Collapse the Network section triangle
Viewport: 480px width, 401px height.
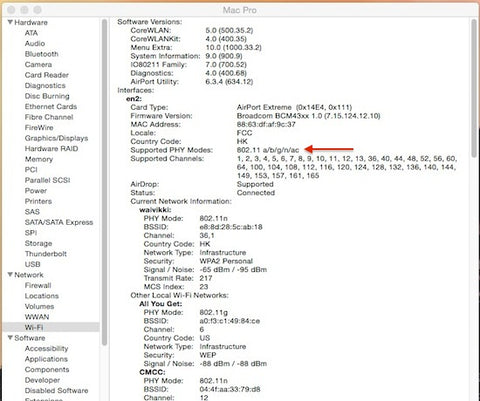[10, 275]
